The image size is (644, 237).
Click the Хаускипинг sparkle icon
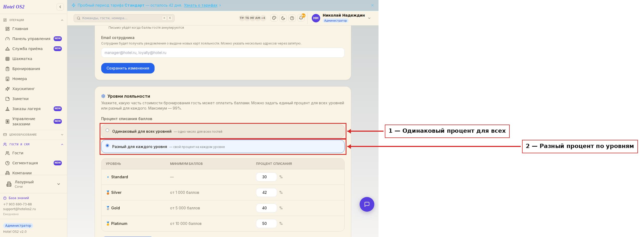8,89
